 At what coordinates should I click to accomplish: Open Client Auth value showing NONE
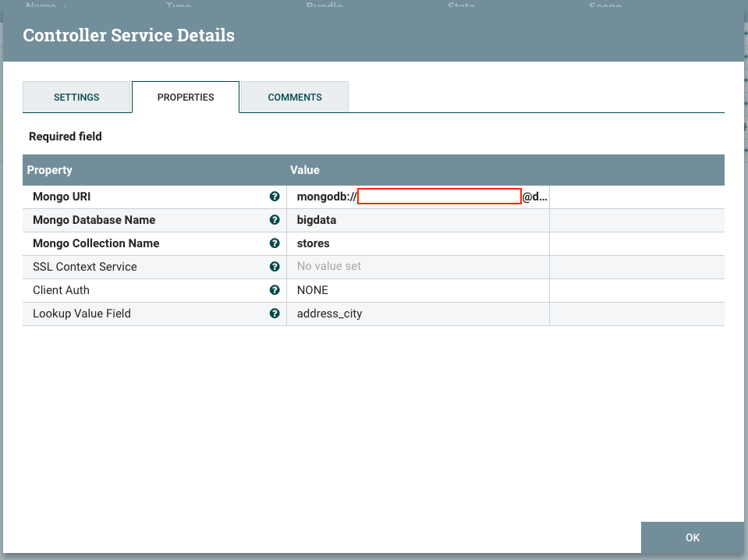tap(313, 290)
